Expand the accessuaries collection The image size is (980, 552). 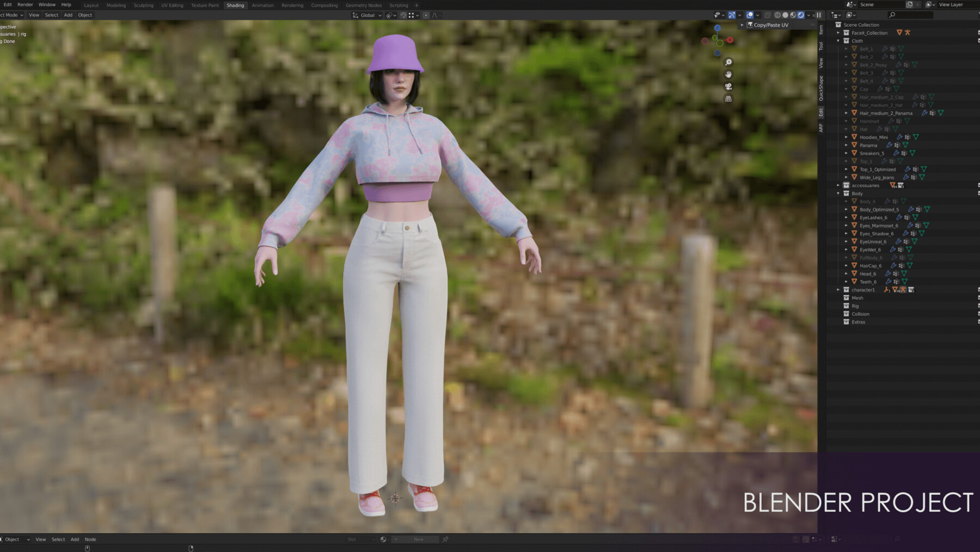(x=838, y=185)
